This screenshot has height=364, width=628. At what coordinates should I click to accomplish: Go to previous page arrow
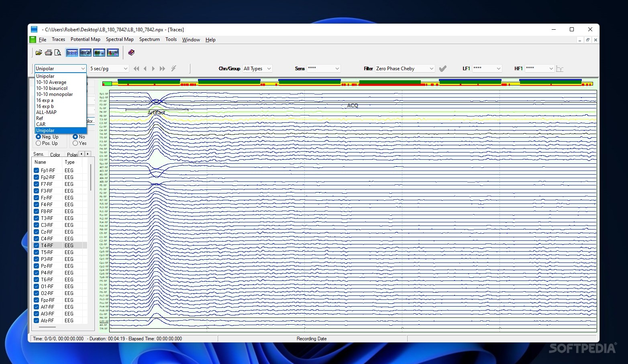[x=145, y=69]
